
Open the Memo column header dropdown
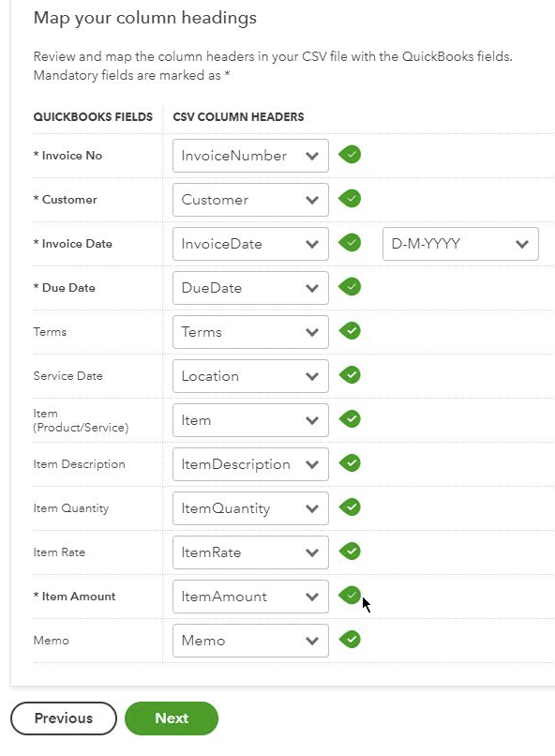coord(250,641)
